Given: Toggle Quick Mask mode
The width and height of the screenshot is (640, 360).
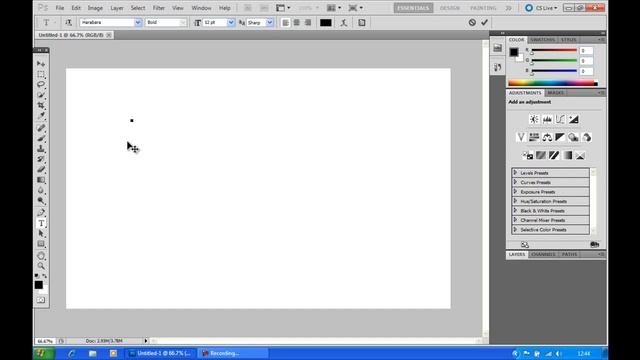Looking at the screenshot, I should click(x=41, y=300).
